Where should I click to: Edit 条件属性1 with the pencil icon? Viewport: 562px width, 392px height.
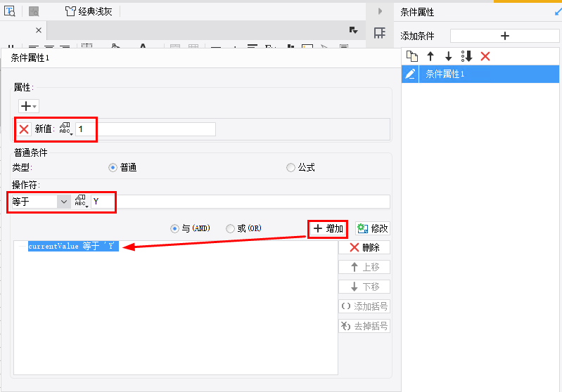point(410,74)
